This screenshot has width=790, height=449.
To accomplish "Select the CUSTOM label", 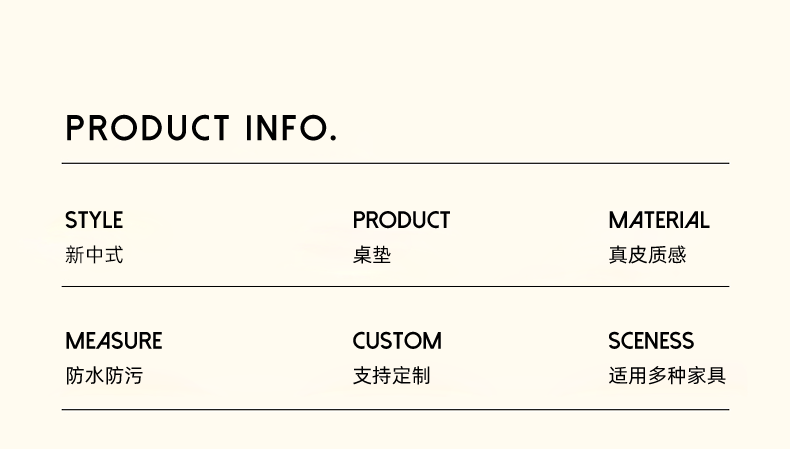I will point(397,341).
